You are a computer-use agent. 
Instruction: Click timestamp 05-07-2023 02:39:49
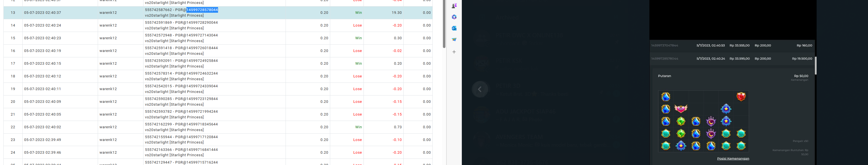(42, 140)
